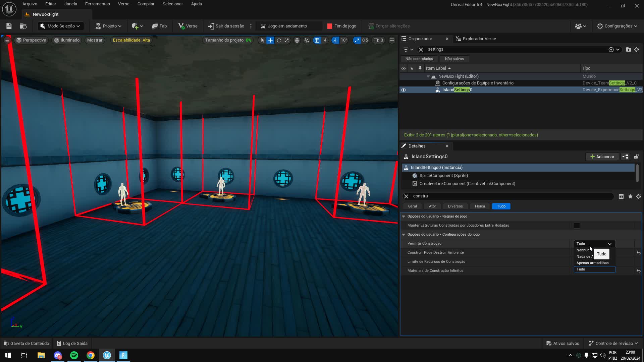Change grid snap value 4
This screenshot has height=362, width=644.
(x=325, y=40)
